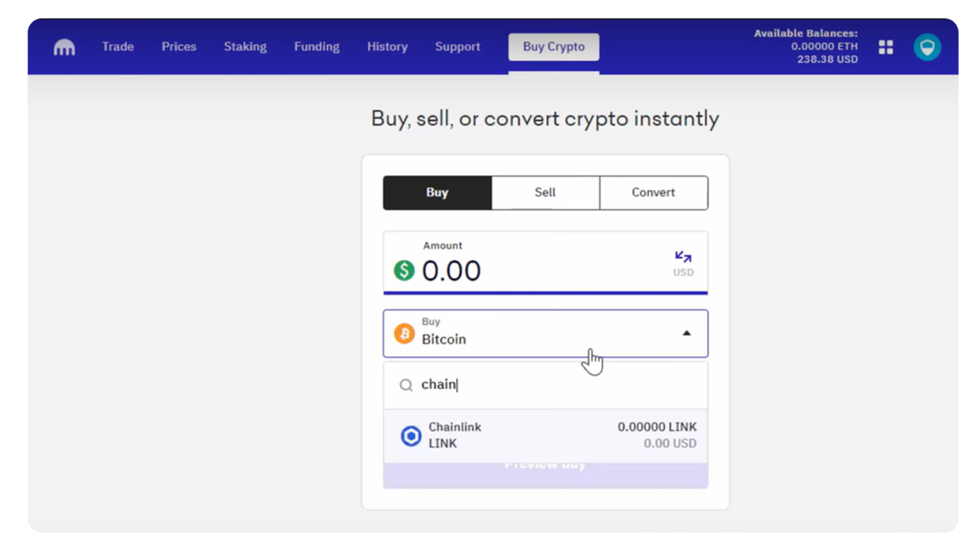Focus the Amount 0.00 input field
The image size is (980, 555).
pos(545,263)
